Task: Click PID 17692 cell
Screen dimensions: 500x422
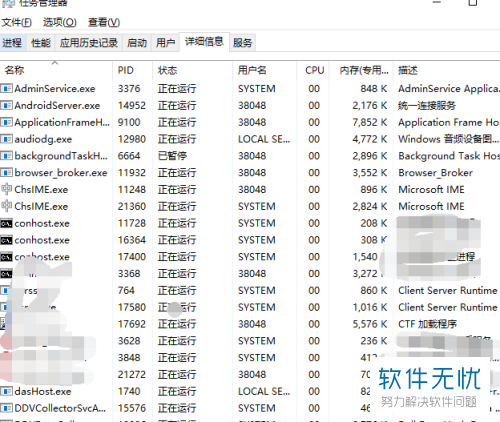Action: tap(132, 324)
